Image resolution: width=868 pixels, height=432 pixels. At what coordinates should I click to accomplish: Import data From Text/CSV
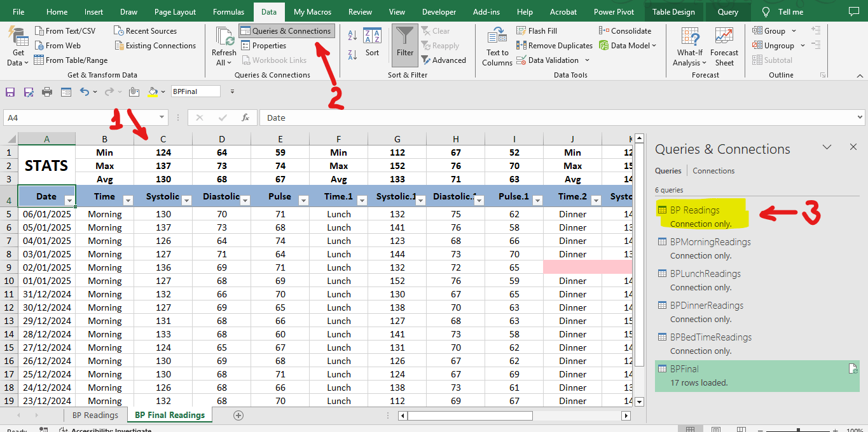[x=64, y=30]
